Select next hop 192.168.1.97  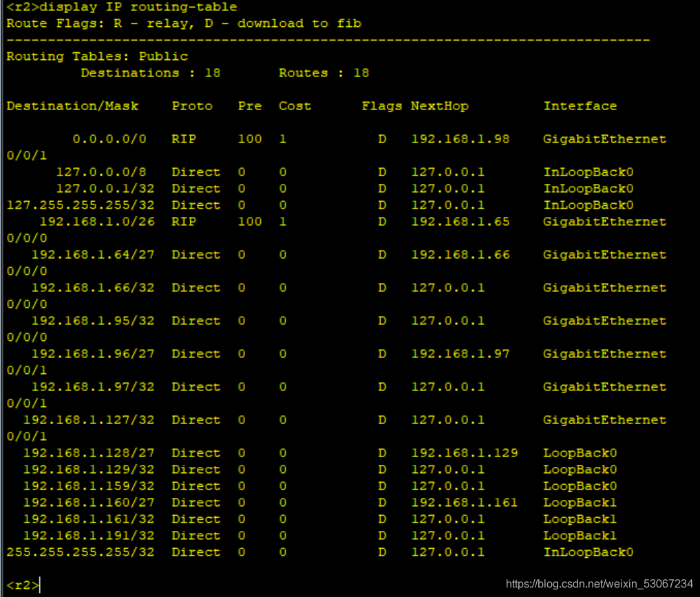(460, 354)
